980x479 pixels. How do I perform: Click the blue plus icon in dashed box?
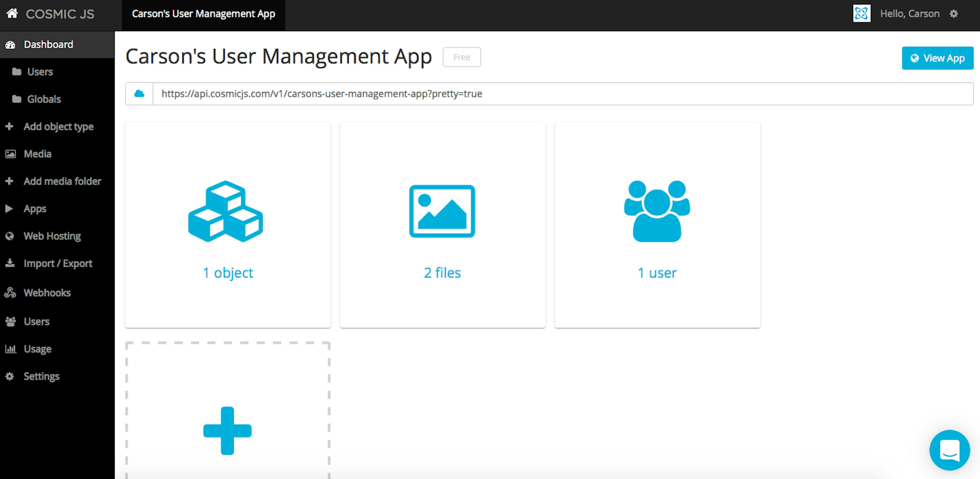(x=227, y=430)
